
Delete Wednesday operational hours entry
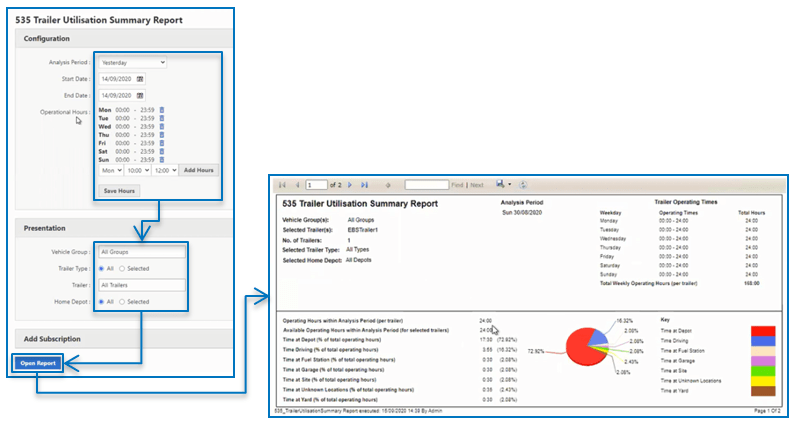162,128
